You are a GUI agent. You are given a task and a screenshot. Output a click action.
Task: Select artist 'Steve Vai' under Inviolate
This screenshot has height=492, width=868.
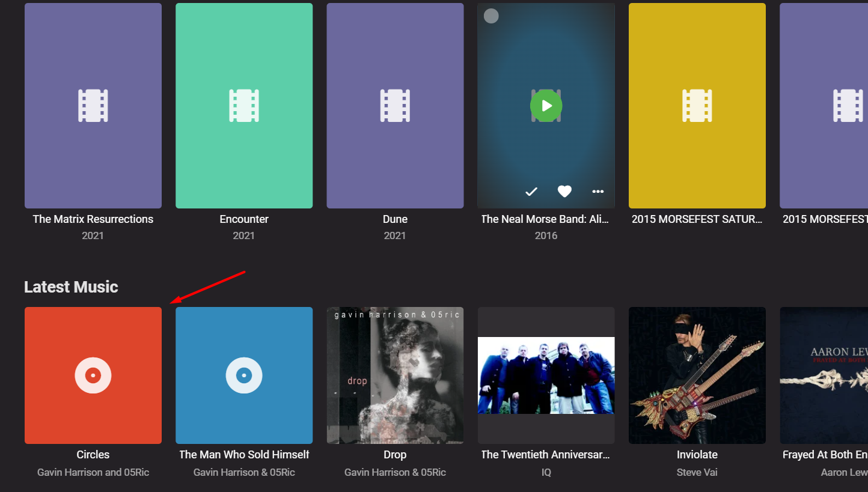click(x=697, y=472)
